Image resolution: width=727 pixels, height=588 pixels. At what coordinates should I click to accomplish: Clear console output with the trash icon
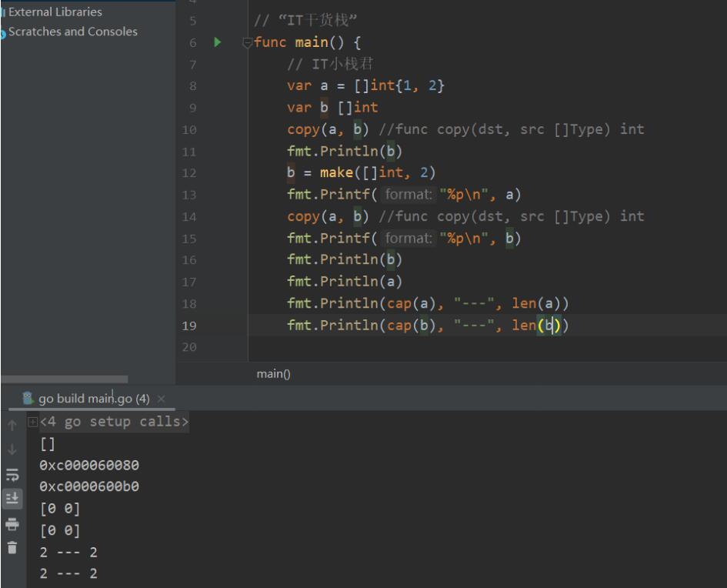[x=12, y=548]
